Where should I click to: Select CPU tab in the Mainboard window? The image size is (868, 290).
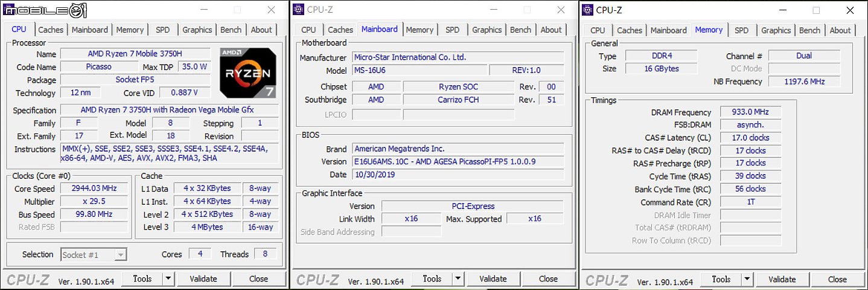click(x=308, y=30)
